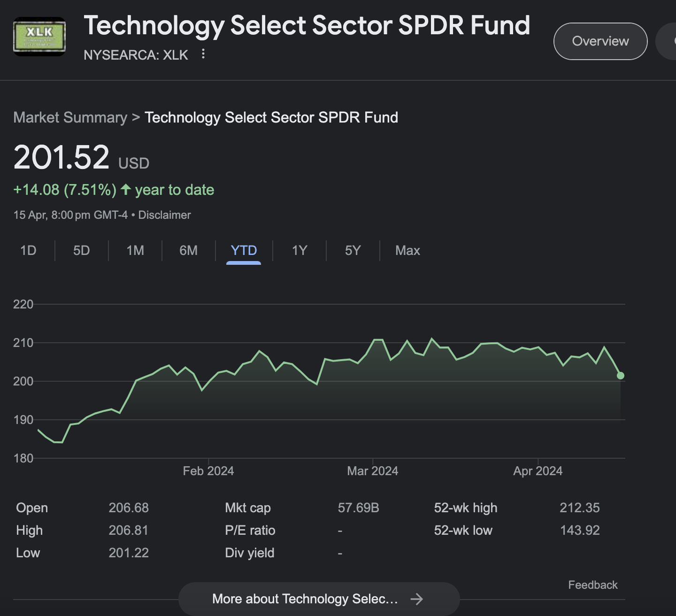Click the +14.08 (7.51%) year to date change
676x616 pixels.
114,190
